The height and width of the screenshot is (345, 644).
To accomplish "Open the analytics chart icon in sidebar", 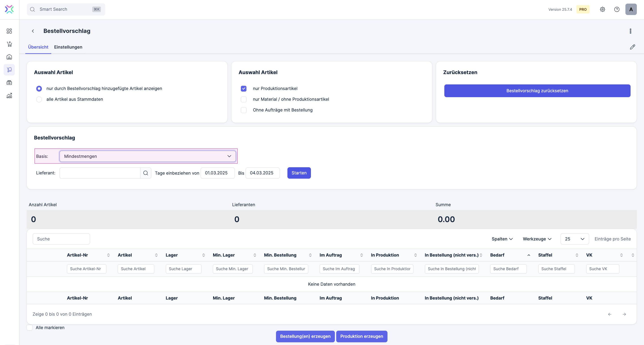I will coord(9,96).
